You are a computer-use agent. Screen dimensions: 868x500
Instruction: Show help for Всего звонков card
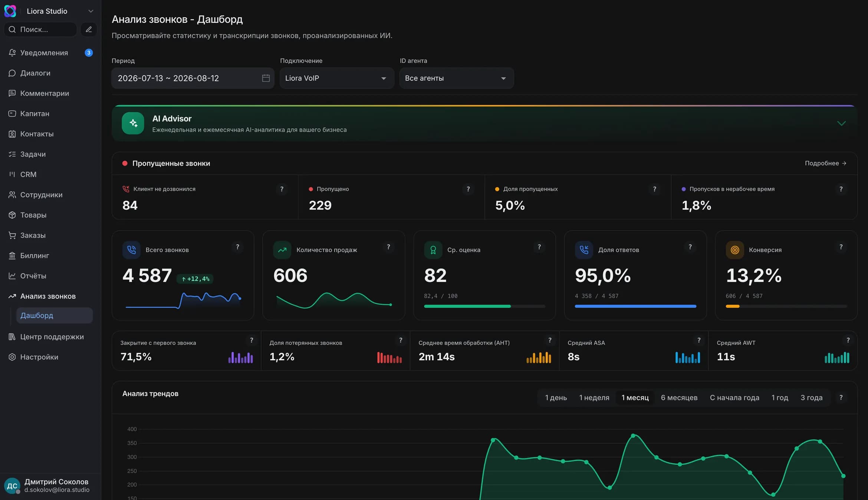coord(238,247)
